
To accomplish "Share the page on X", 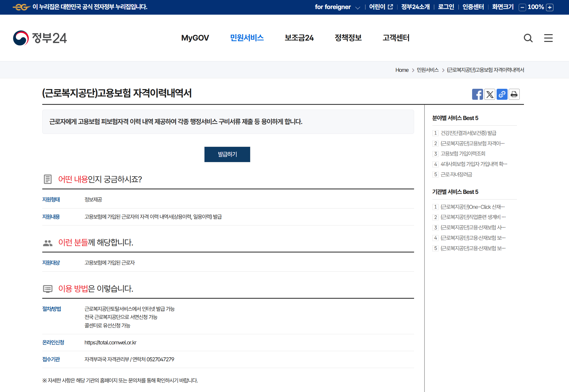I will point(490,94).
